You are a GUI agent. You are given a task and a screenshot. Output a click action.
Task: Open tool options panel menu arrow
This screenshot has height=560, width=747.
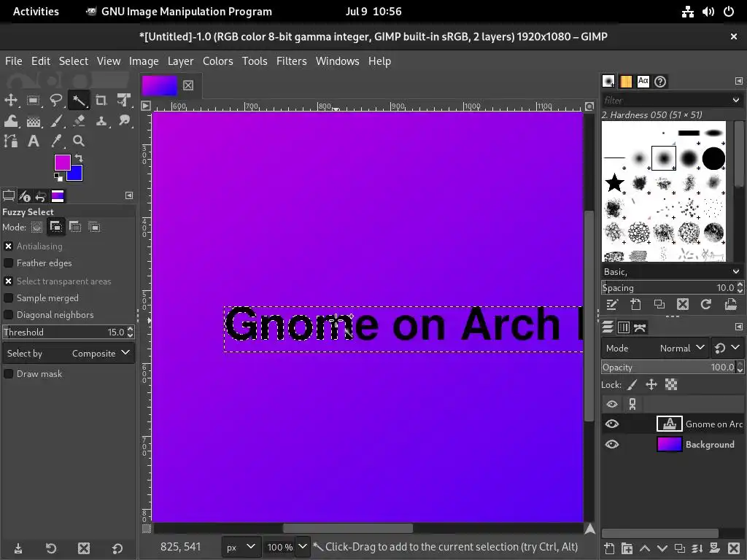coord(129,195)
